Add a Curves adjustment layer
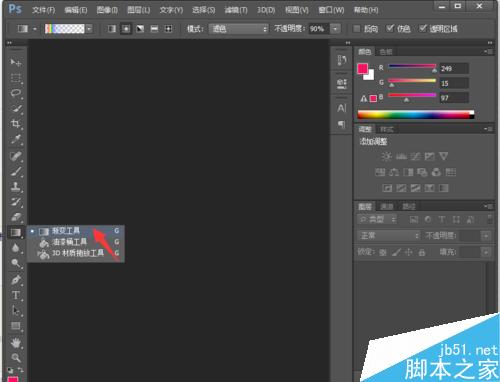500x382 pixels. (415, 156)
